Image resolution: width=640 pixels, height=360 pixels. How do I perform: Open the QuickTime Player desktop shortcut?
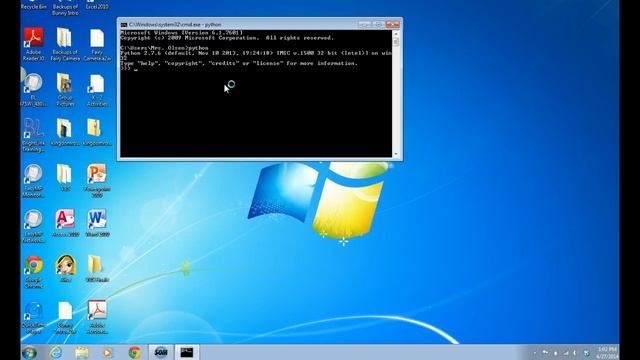pyautogui.click(x=33, y=318)
